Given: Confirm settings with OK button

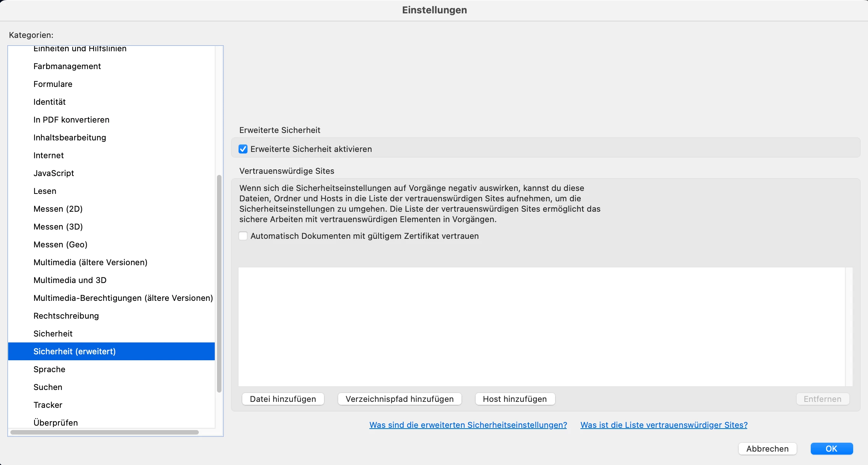Looking at the screenshot, I should (x=831, y=449).
